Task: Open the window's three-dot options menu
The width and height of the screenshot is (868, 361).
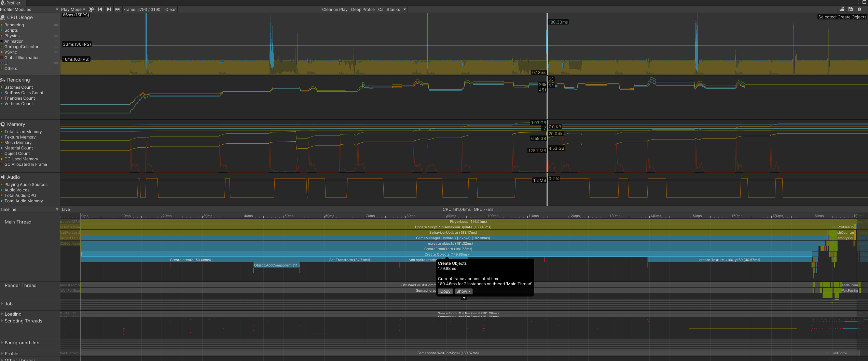Action: (858, 2)
